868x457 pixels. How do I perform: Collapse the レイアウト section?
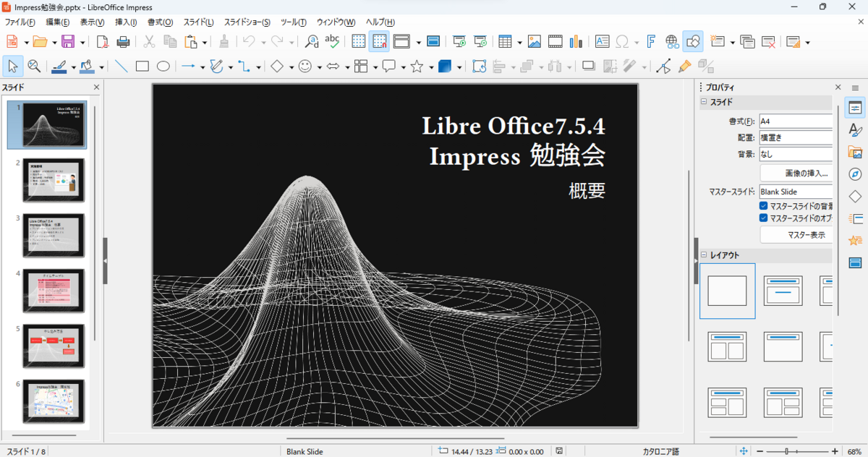click(x=704, y=255)
